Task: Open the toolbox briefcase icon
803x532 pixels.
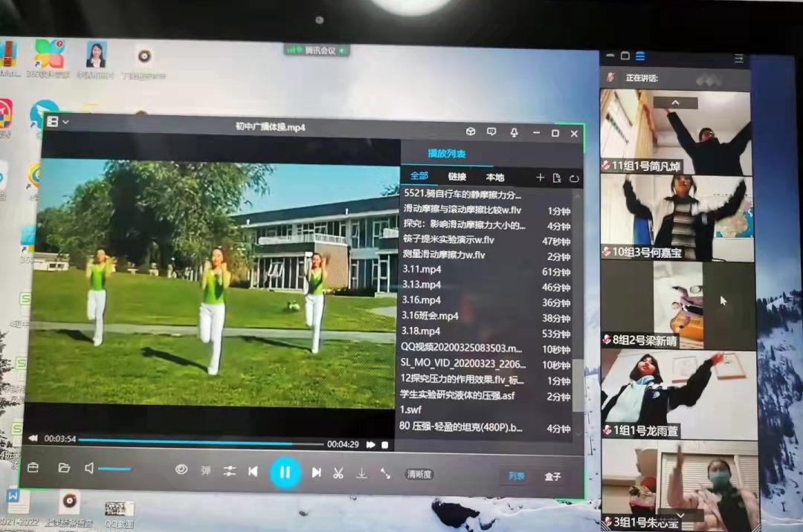Action: 33,468
